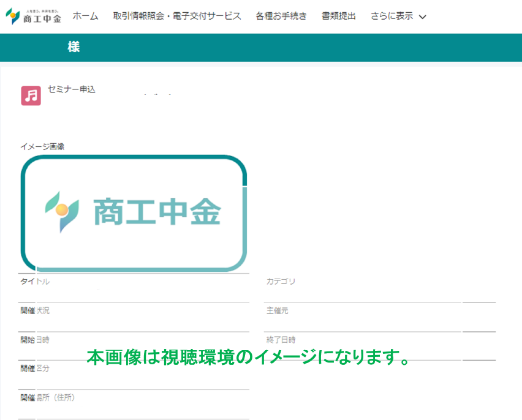The height and width of the screenshot is (420, 522).
Task: Click the 開催区分 field label
Action: (x=35, y=368)
